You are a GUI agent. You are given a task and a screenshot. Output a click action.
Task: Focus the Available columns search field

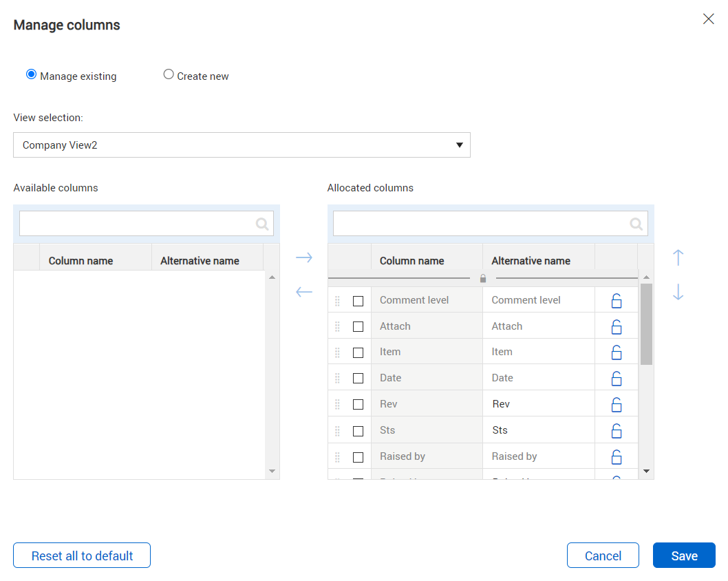click(138, 224)
